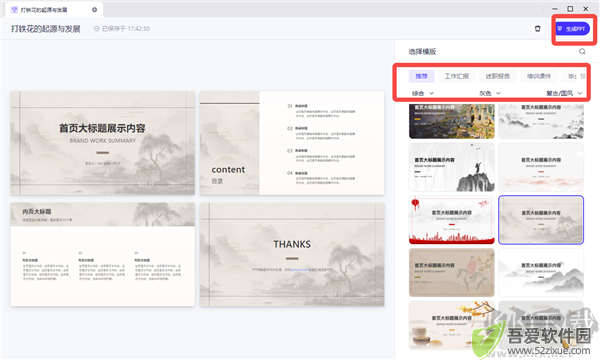This screenshot has height=360, width=600.
Task: Choose the red lantern city skyline template
Action: (x=452, y=220)
